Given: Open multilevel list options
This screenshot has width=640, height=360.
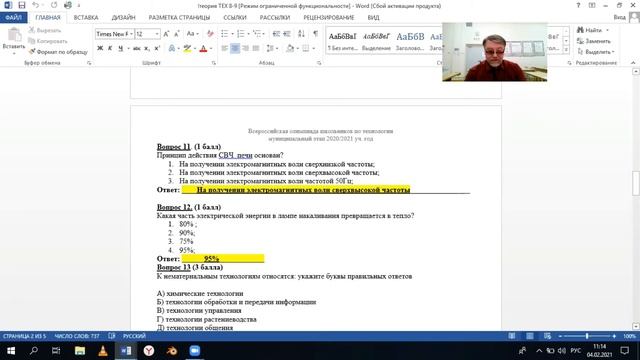Looking at the screenshot, I should click(x=258, y=34).
